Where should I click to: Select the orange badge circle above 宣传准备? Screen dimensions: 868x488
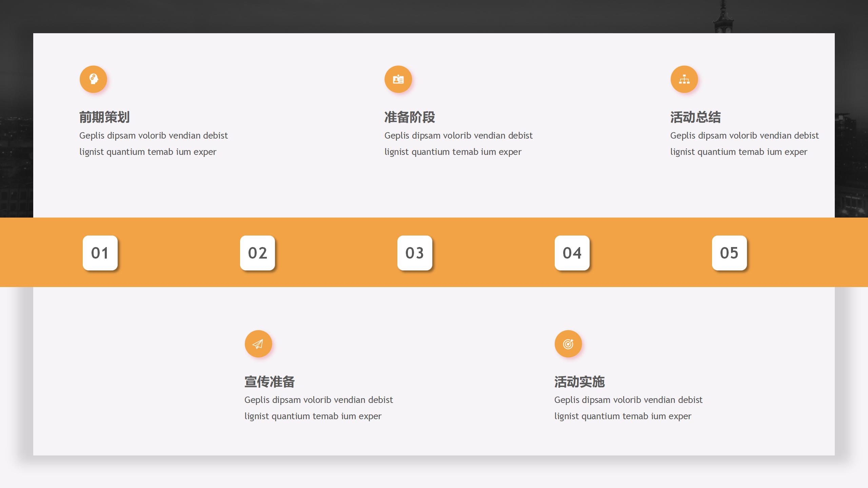[258, 343]
